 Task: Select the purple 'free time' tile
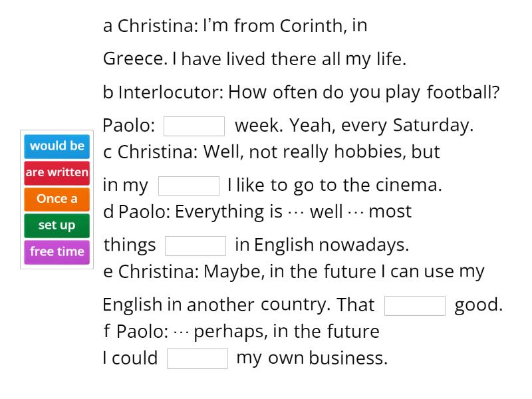tap(57, 251)
